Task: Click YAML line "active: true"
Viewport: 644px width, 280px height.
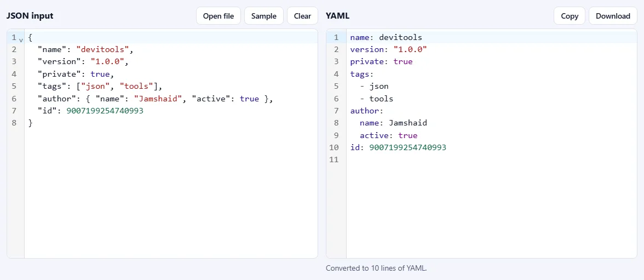Action: [x=389, y=135]
